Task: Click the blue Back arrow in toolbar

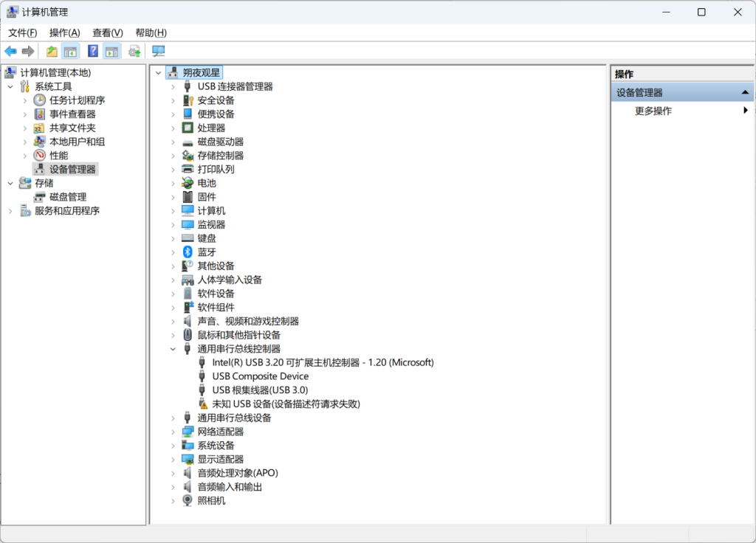Action: point(10,51)
